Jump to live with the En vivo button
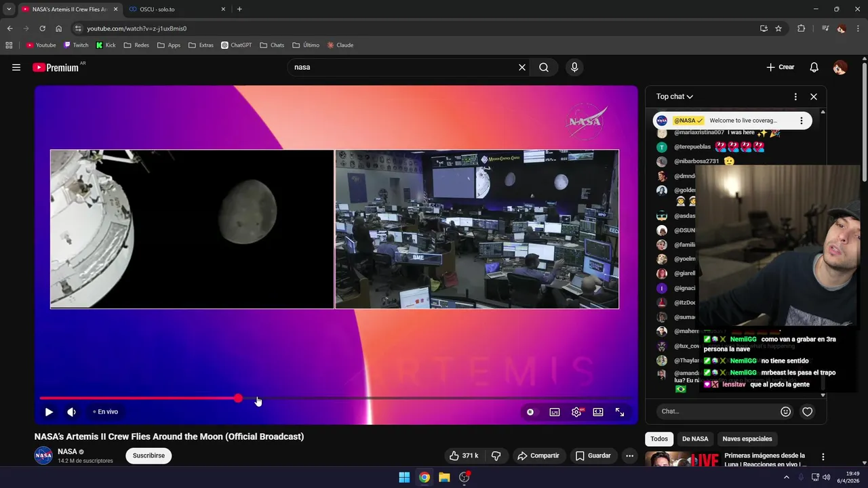Screen dimensions: 868x488 [105, 411]
